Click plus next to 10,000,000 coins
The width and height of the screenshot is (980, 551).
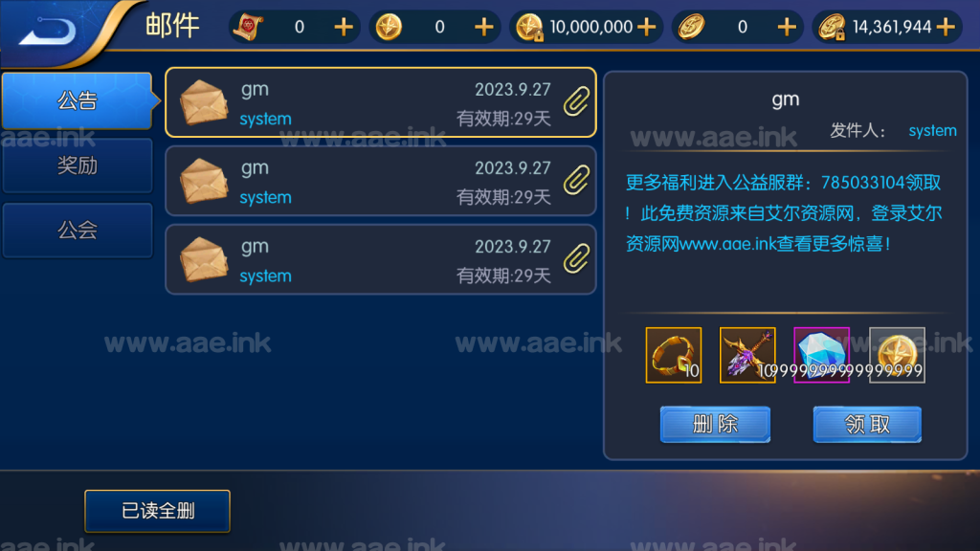coord(646,27)
